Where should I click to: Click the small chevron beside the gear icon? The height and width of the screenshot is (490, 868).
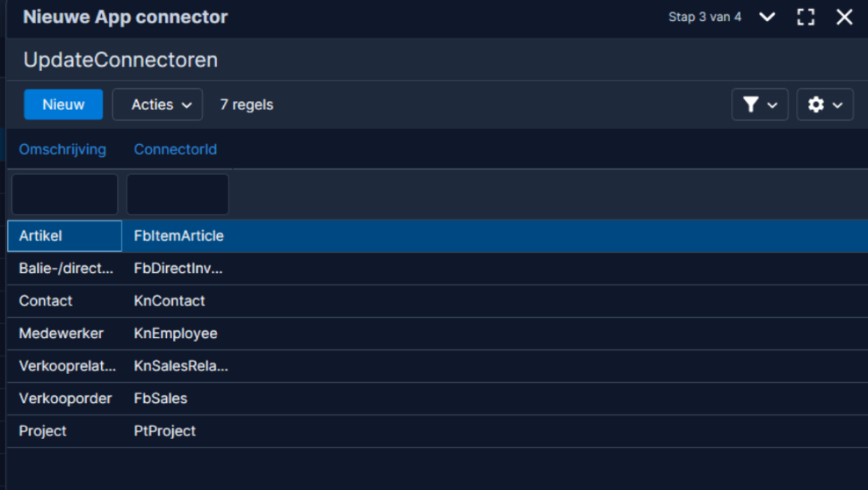click(837, 105)
